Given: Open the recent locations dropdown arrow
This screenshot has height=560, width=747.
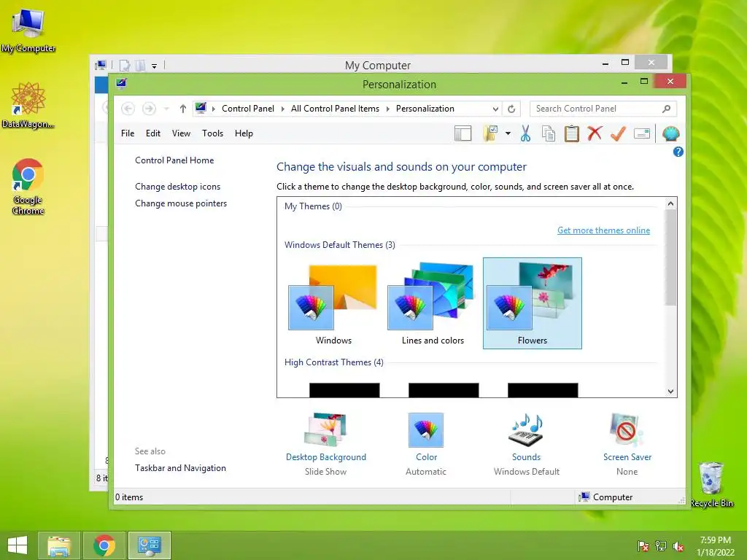Looking at the screenshot, I should coord(166,109).
